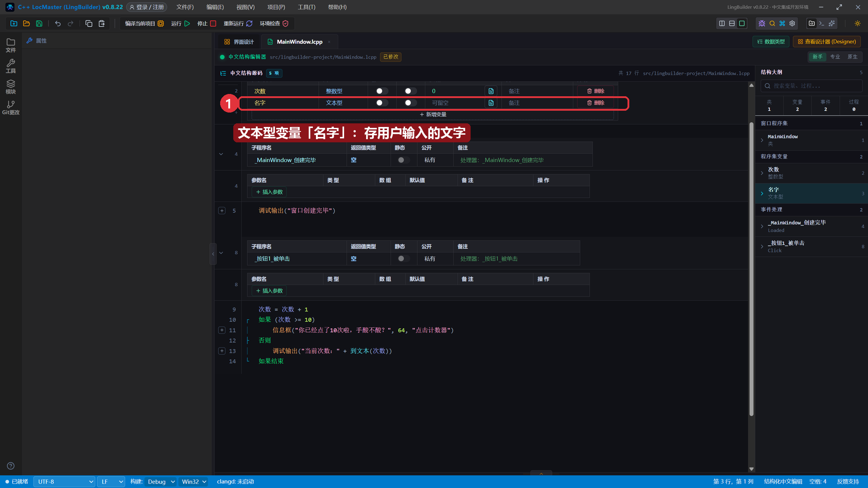Toggle 静态 switch for _MainWindow_创建完毕

pos(403,160)
